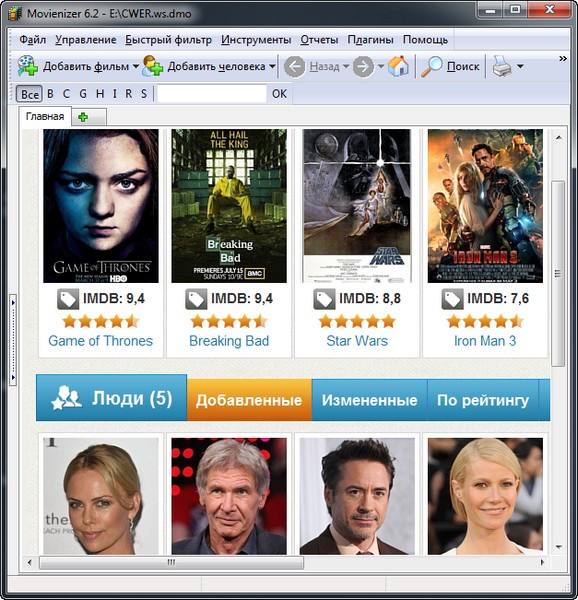The image size is (578, 600).
Task: Filter list by letter B
Action: click(50, 94)
